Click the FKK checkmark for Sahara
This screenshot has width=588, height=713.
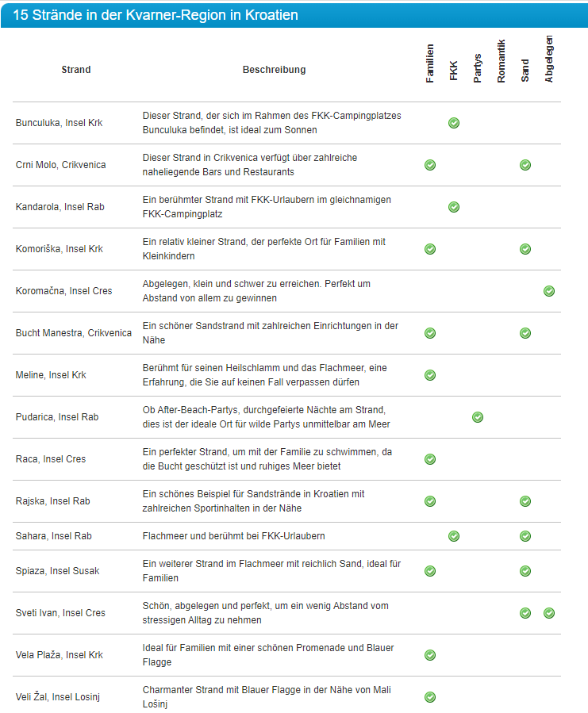pyautogui.click(x=454, y=536)
